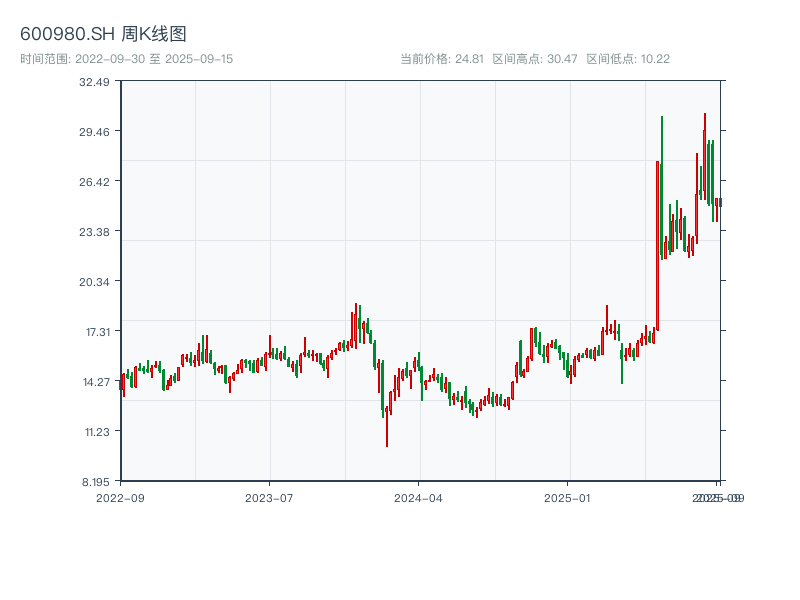
Task: Click x-axis label 2024-04
Action: click(418, 498)
